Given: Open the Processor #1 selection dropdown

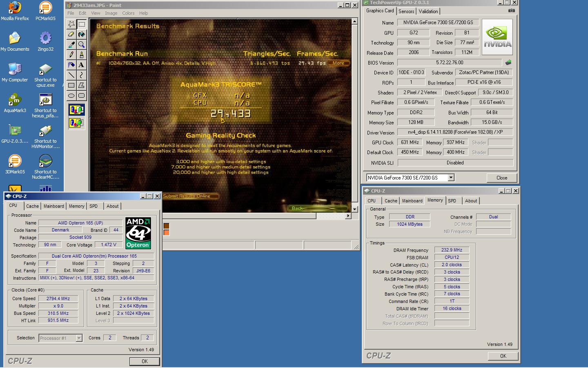Looking at the screenshot, I should click(79, 338).
